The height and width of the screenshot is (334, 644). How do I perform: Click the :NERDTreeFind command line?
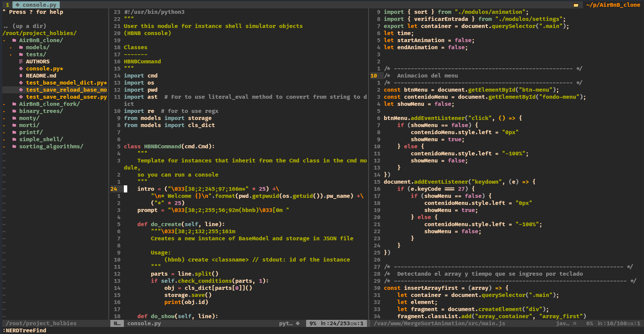(x=24, y=331)
